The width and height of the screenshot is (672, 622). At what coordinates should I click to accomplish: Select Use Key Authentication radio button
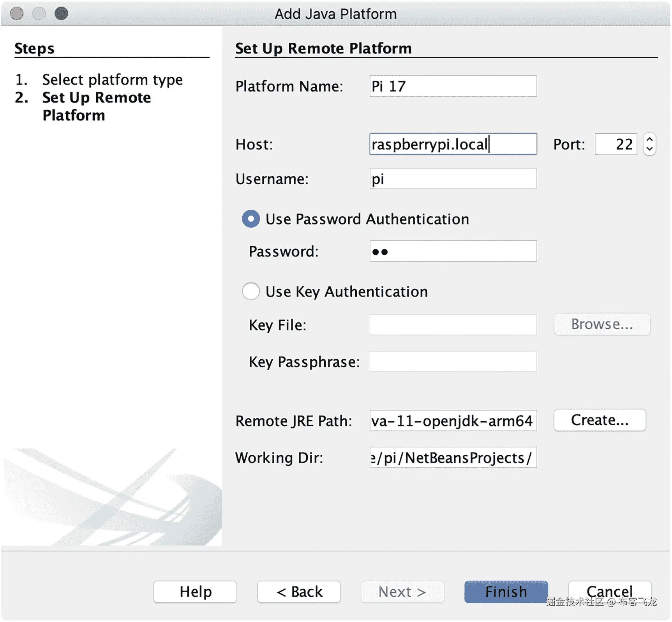250,292
